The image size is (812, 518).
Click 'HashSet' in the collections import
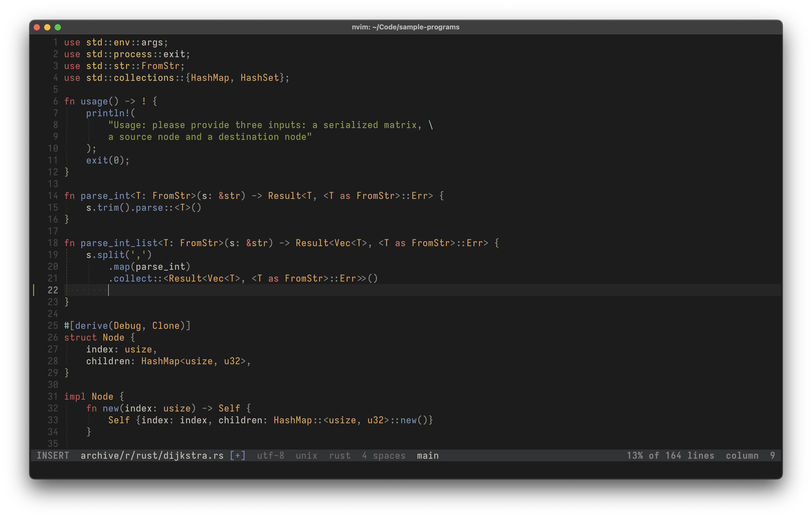(x=260, y=78)
